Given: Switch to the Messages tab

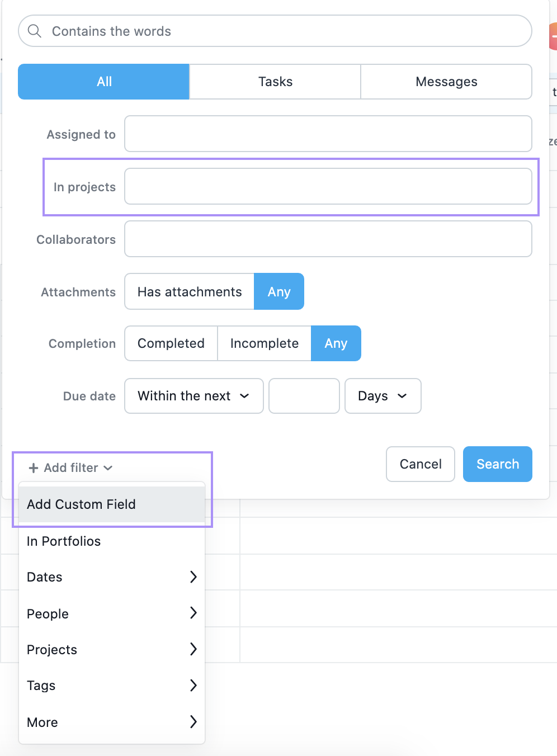Looking at the screenshot, I should click(x=446, y=82).
